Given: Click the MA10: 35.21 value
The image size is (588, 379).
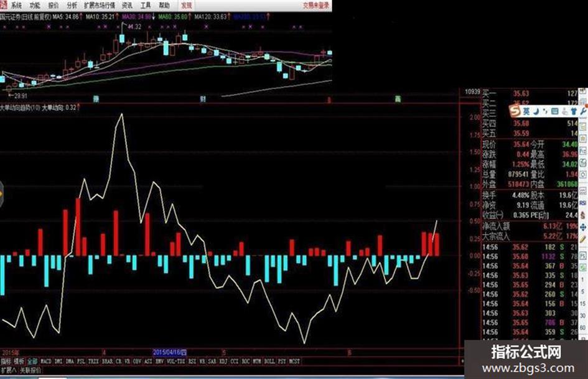Looking at the screenshot, I should click(101, 17).
